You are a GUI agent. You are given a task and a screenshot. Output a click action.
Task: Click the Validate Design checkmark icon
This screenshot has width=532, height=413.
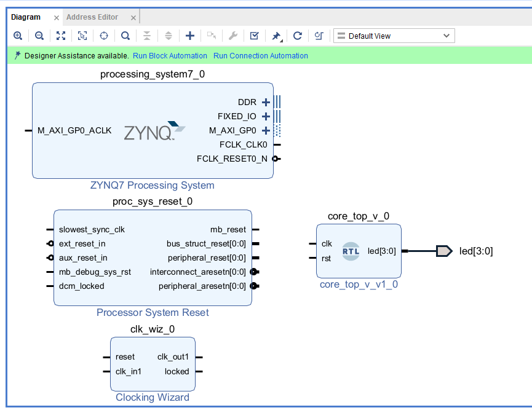tap(254, 36)
